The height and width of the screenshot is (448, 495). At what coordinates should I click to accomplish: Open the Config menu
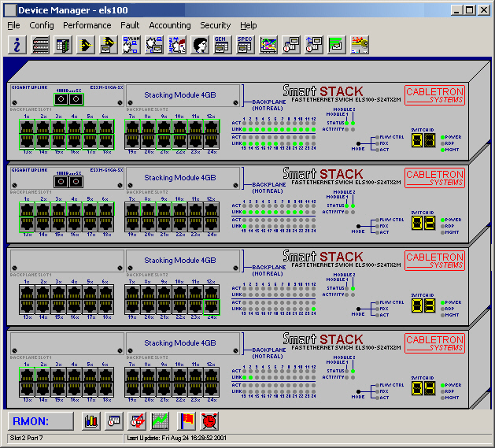tap(42, 25)
